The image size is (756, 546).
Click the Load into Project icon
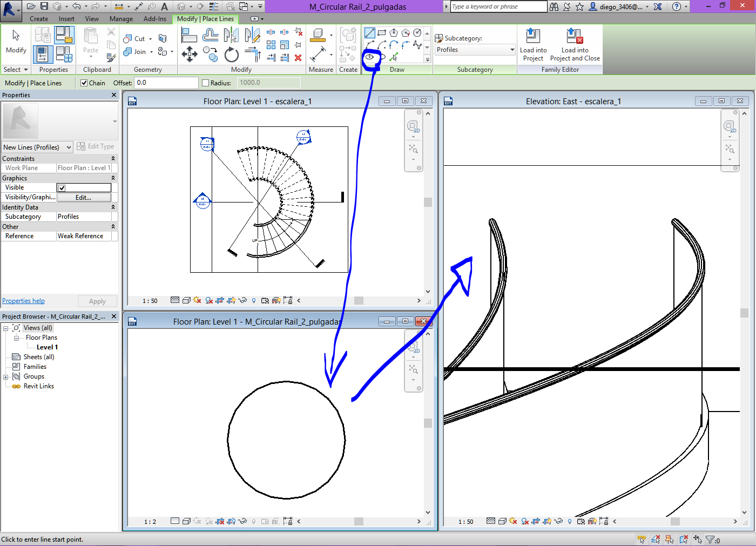click(x=533, y=45)
